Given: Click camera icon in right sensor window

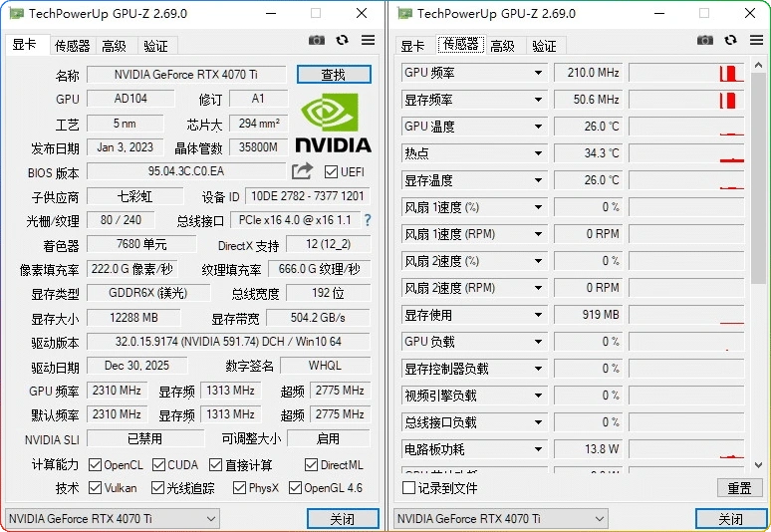Looking at the screenshot, I should click(704, 40).
